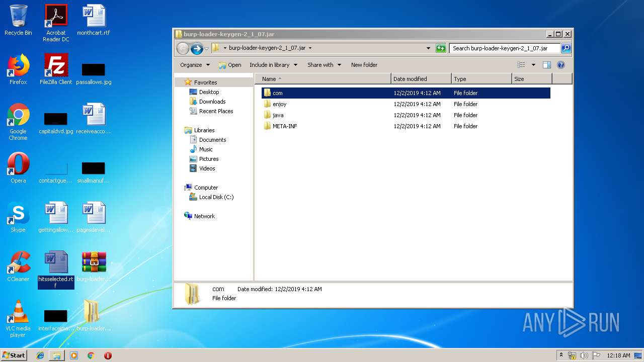The image size is (644, 362).
Task: Select the Firefox desktop shortcut
Action: pos(18,69)
